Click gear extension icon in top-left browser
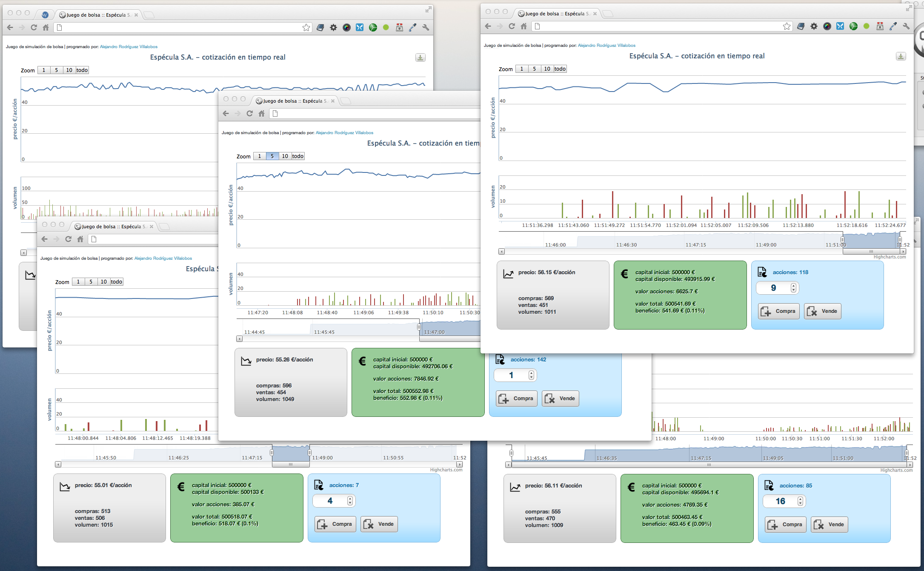Image resolution: width=924 pixels, height=571 pixels. pyautogui.click(x=333, y=28)
